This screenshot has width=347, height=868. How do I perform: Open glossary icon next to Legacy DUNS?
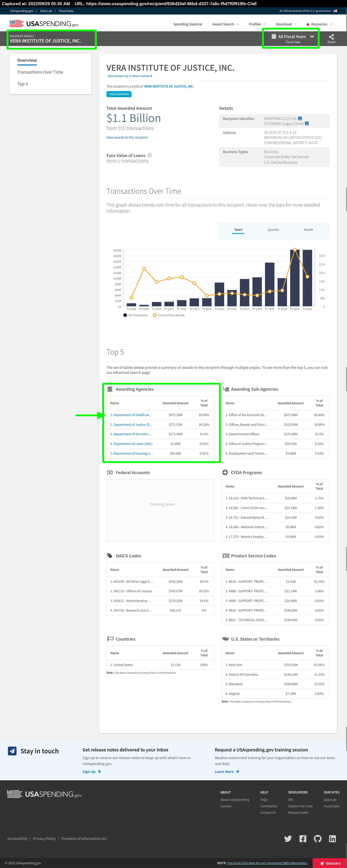coord(307,124)
